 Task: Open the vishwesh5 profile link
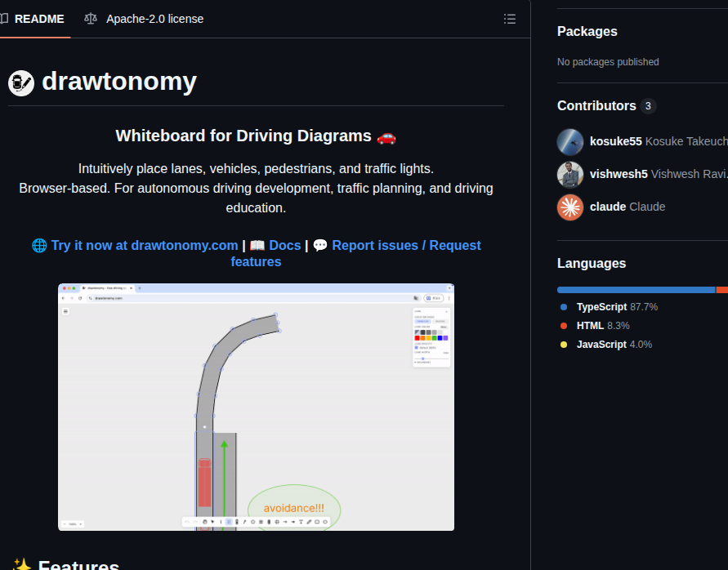point(619,174)
